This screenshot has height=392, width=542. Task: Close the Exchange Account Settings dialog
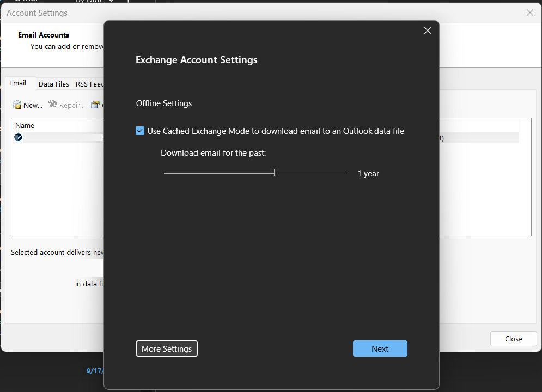pyautogui.click(x=428, y=30)
